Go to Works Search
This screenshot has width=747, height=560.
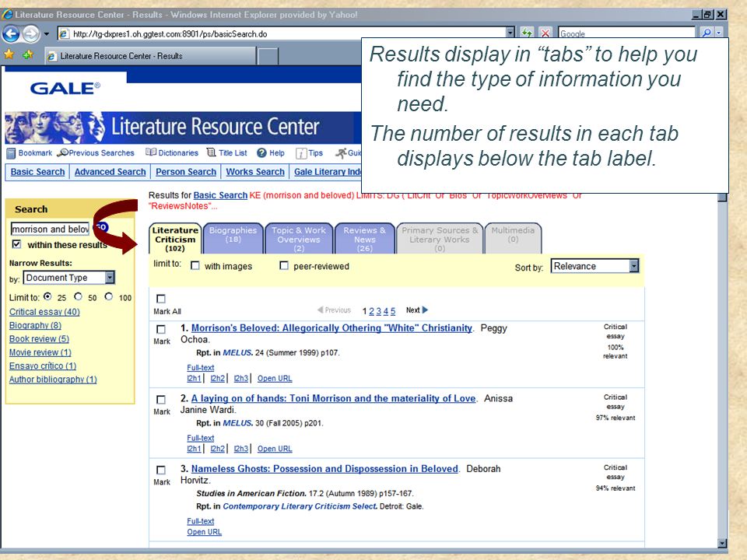(x=255, y=172)
